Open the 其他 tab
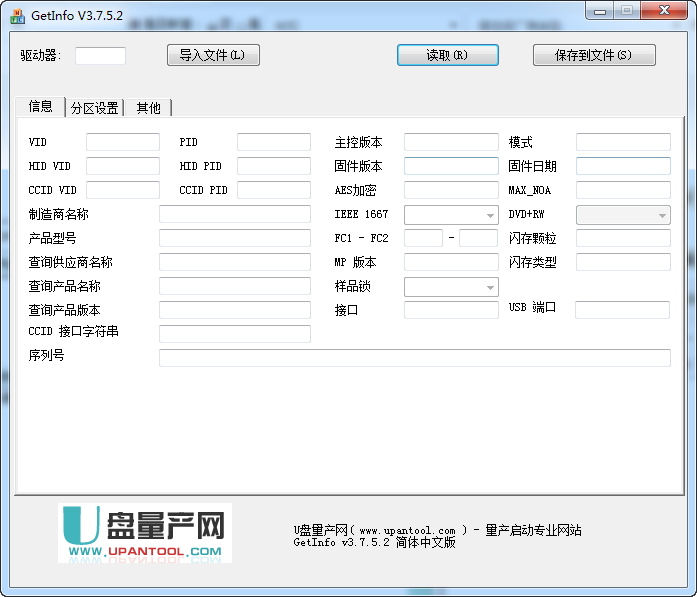 (x=148, y=108)
